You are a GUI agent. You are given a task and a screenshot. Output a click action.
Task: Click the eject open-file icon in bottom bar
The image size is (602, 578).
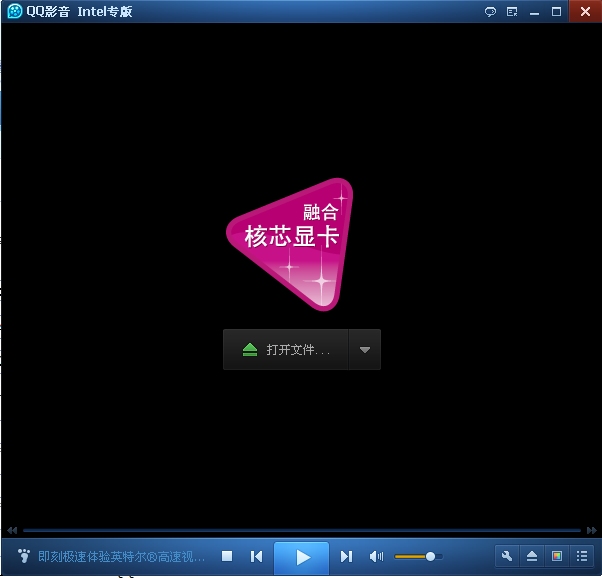click(x=532, y=556)
